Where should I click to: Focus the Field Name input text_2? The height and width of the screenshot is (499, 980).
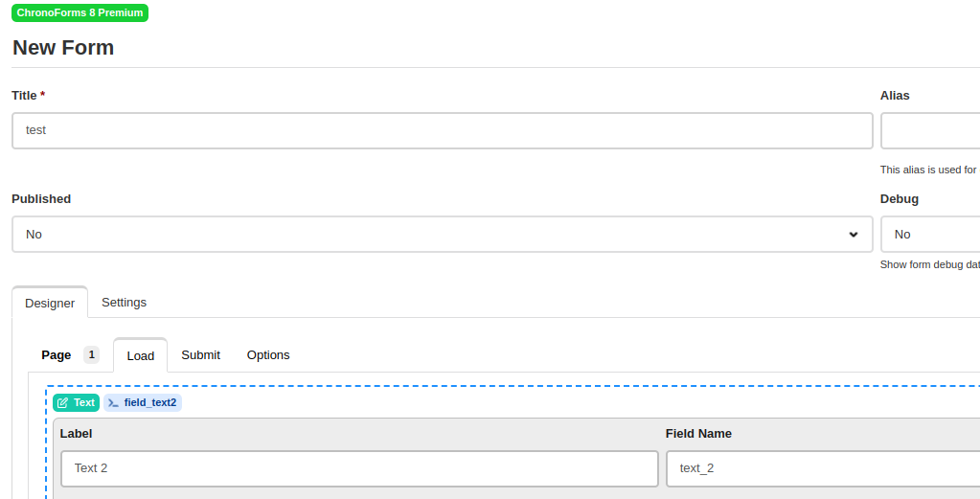[823, 468]
